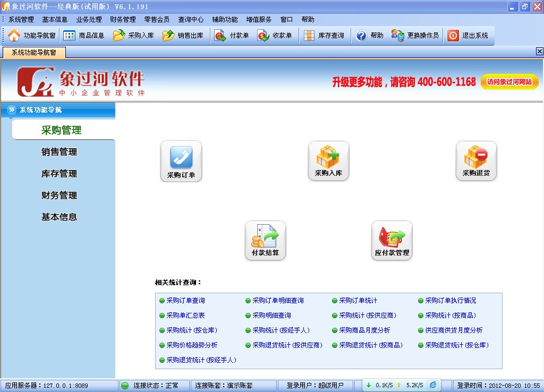Open the 业务处理 menu
The height and width of the screenshot is (392, 544).
89,20
